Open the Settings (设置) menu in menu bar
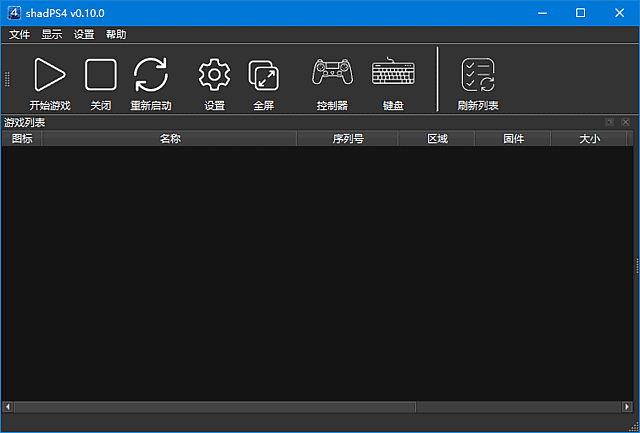 pos(84,34)
